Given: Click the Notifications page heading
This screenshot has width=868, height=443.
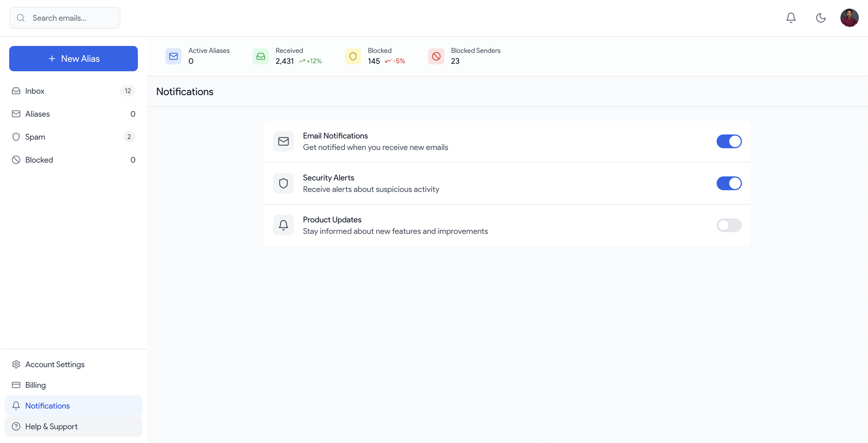Looking at the screenshot, I should (185, 92).
